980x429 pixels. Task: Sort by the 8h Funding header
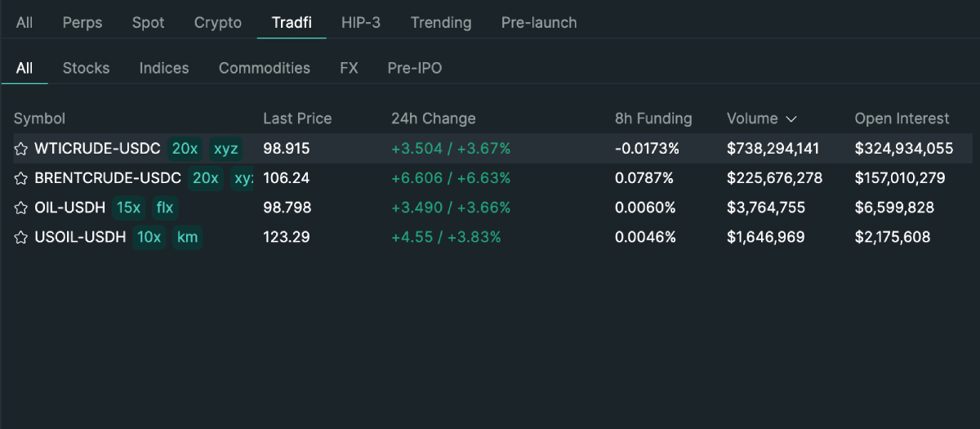pyautogui.click(x=653, y=118)
